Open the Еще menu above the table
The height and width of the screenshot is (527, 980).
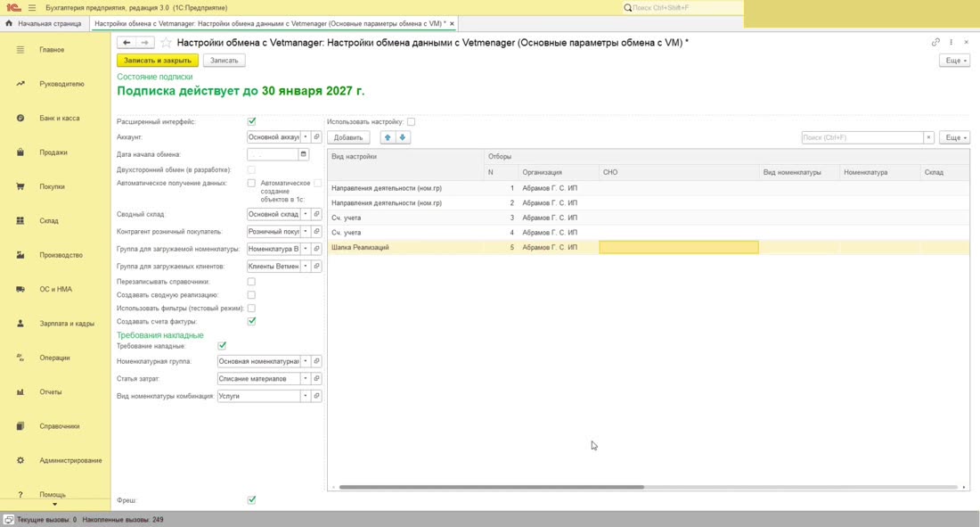coord(954,137)
